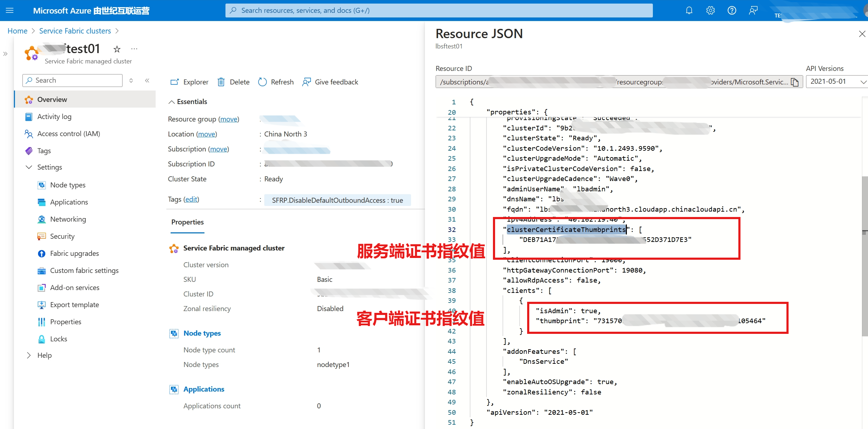This screenshot has width=868, height=429.
Task: Collapse the sidebar menu pane
Action: [x=147, y=81]
